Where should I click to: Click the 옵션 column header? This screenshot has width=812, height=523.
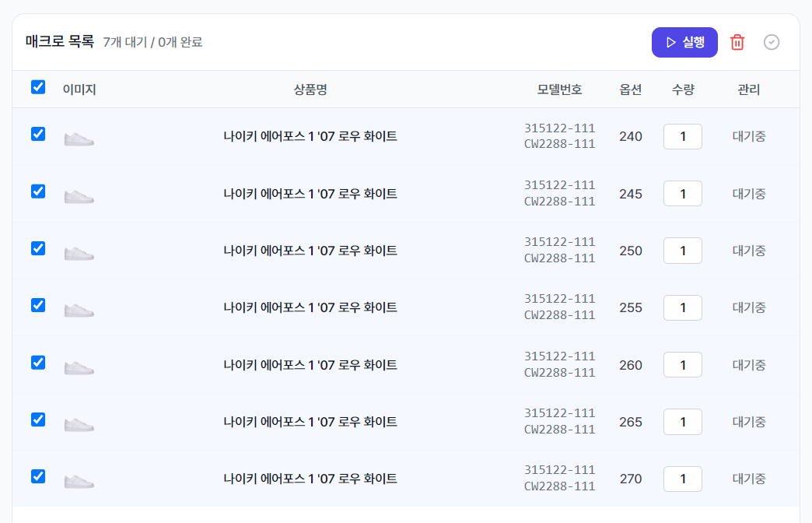click(630, 90)
